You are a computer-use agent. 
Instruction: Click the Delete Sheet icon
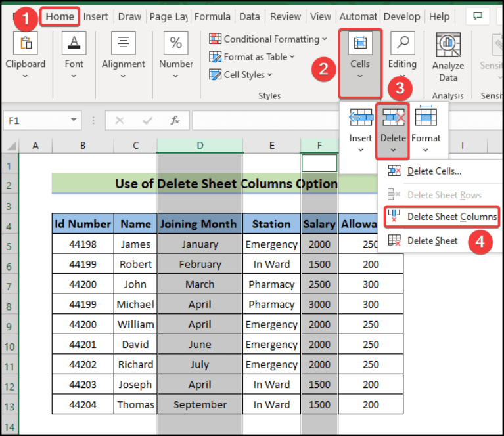coord(394,240)
